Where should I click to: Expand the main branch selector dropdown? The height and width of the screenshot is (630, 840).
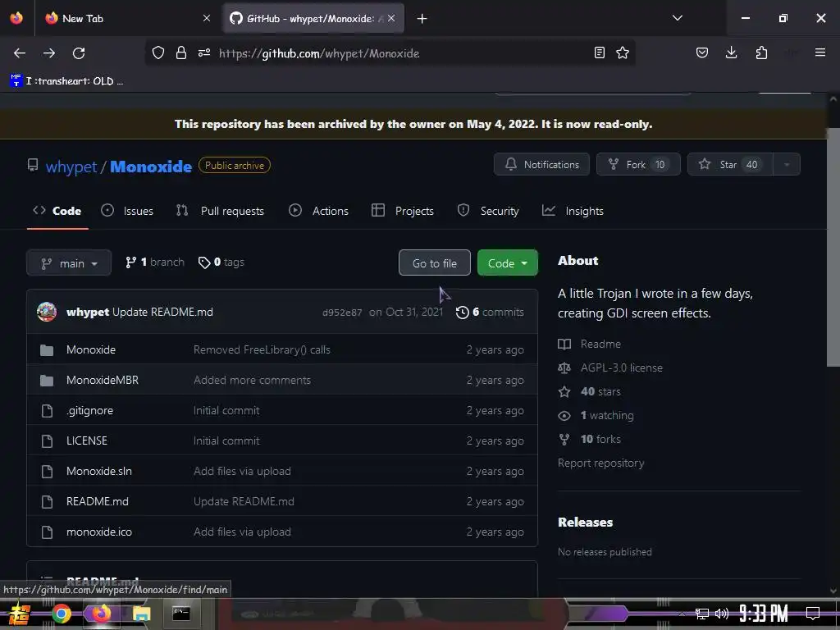pyautogui.click(x=69, y=263)
